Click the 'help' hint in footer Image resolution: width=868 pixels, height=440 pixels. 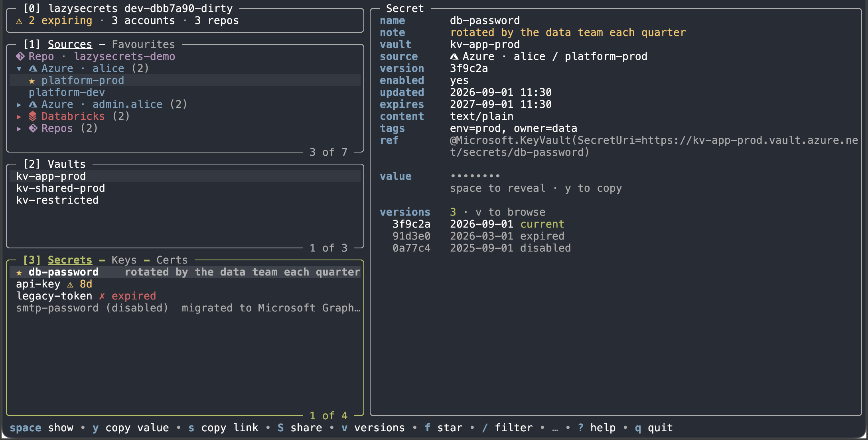pos(603,428)
